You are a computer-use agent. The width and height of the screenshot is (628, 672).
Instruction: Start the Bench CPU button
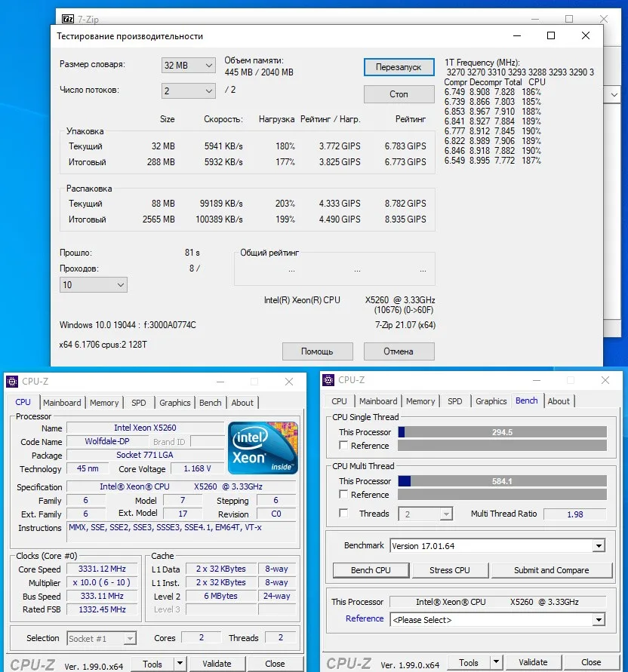click(x=371, y=570)
